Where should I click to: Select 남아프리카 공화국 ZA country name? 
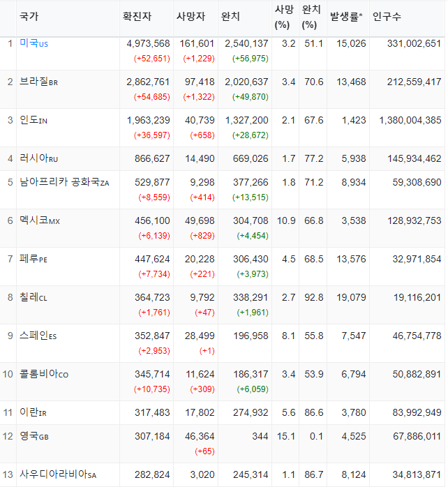[x=64, y=182]
